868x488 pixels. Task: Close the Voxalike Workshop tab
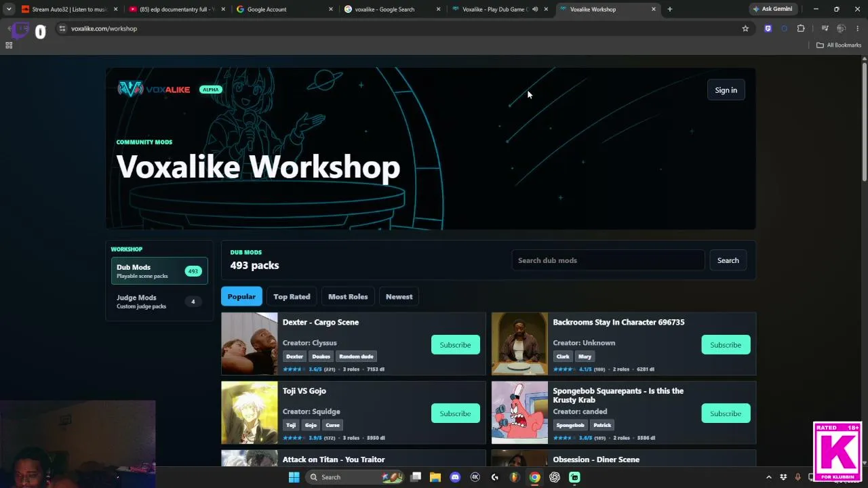(x=654, y=9)
